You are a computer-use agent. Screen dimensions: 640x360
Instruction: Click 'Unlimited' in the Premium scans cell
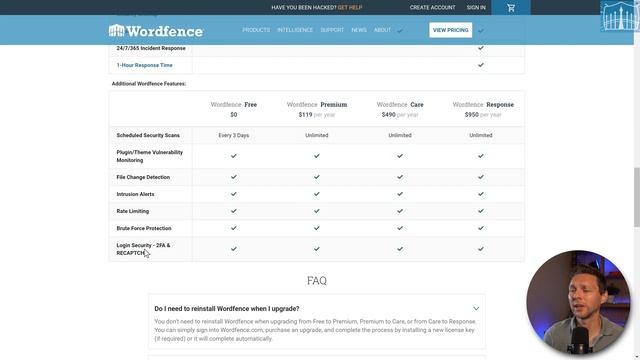(x=317, y=135)
